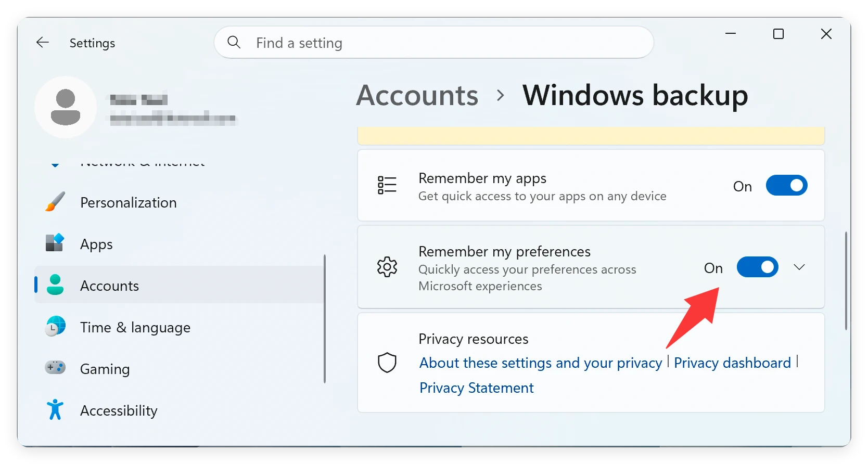Click the Gaming controller icon

(55, 368)
